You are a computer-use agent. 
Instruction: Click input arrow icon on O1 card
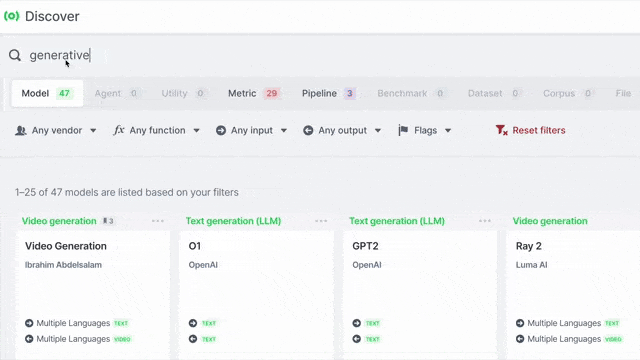click(193, 323)
